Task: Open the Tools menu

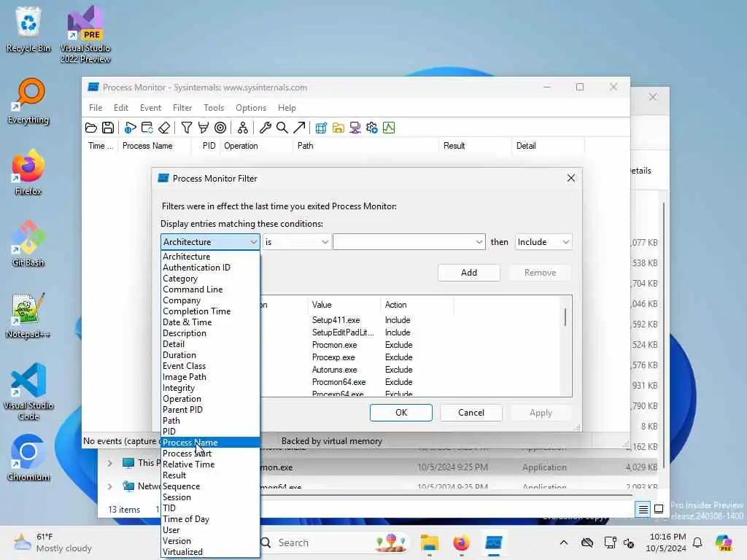Action: 214,108
